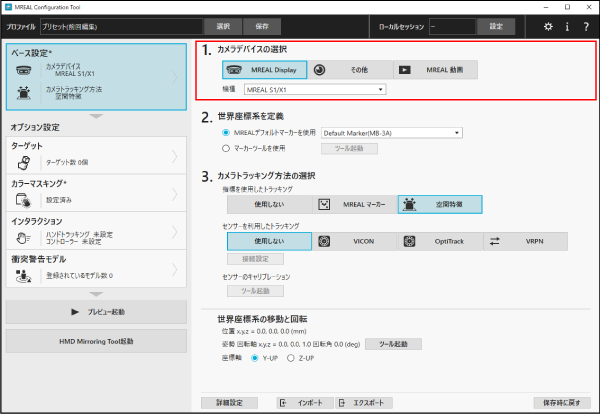
Task: Click the 設定済み status text
Action: point(59,200)
